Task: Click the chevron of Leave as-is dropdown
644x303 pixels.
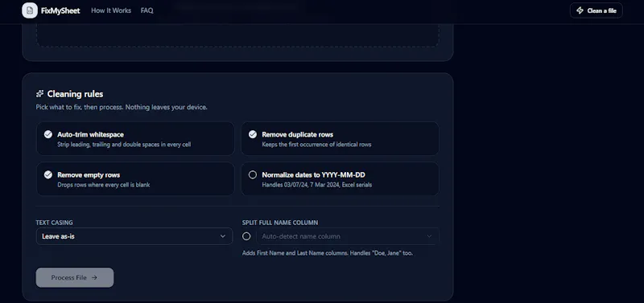Action: pyautogui.click(x=223, y=236)
